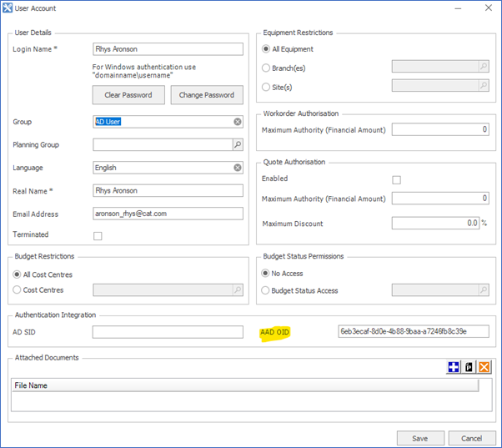502x448 pixels.
Task: Clear the Group field with X icon
Action: [238, 122]
